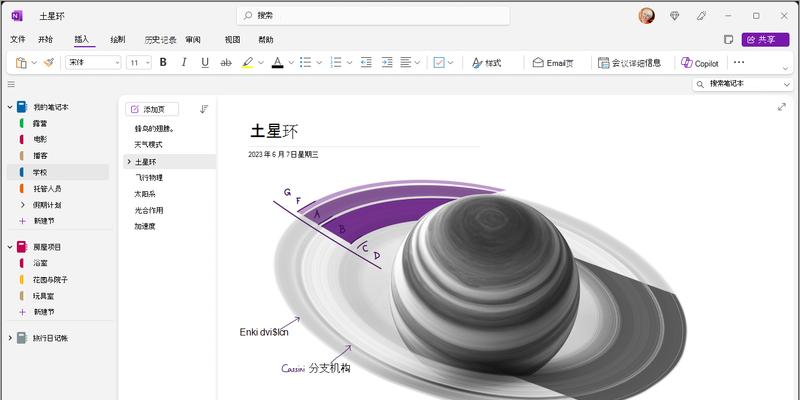This screenshot has height=400, width=800.
Task: Open the Styles gallery
Action: (487, 63)
